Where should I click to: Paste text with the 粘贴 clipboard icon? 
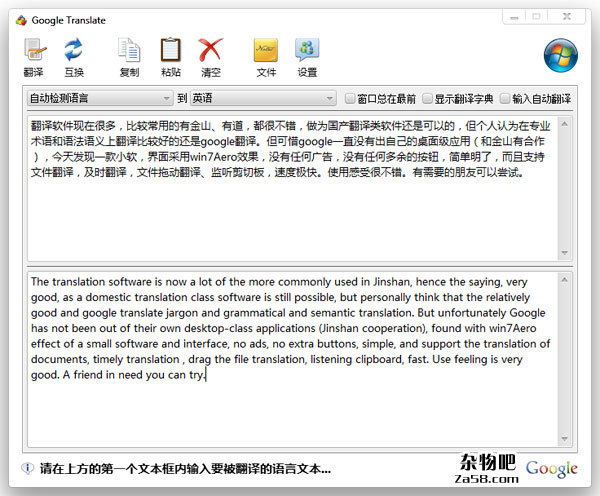tap(170, 50)
